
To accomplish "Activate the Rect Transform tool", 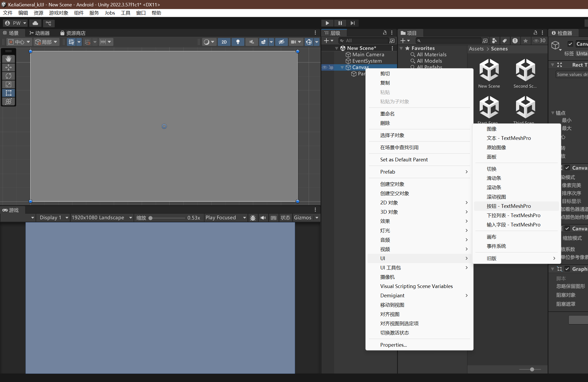I will coord(8,93).
